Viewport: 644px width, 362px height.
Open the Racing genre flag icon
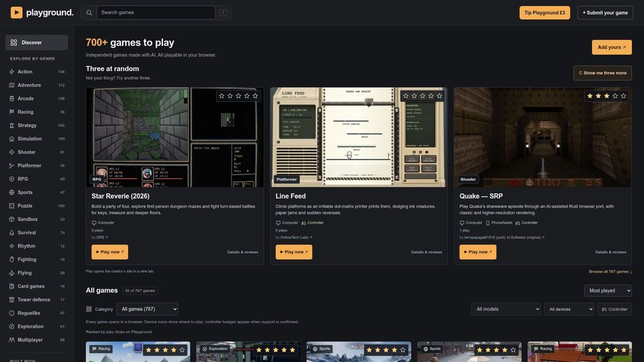pos(11,112)
